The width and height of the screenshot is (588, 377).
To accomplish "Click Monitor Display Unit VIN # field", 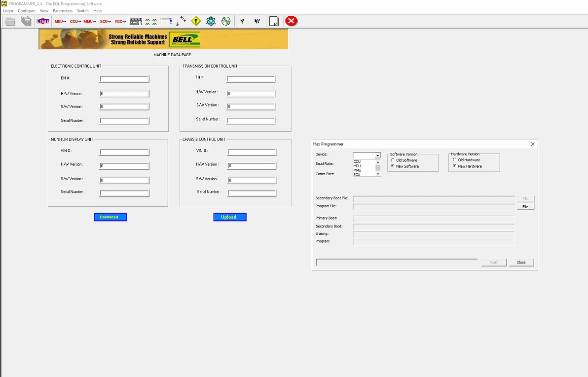I will click(124, 152).
